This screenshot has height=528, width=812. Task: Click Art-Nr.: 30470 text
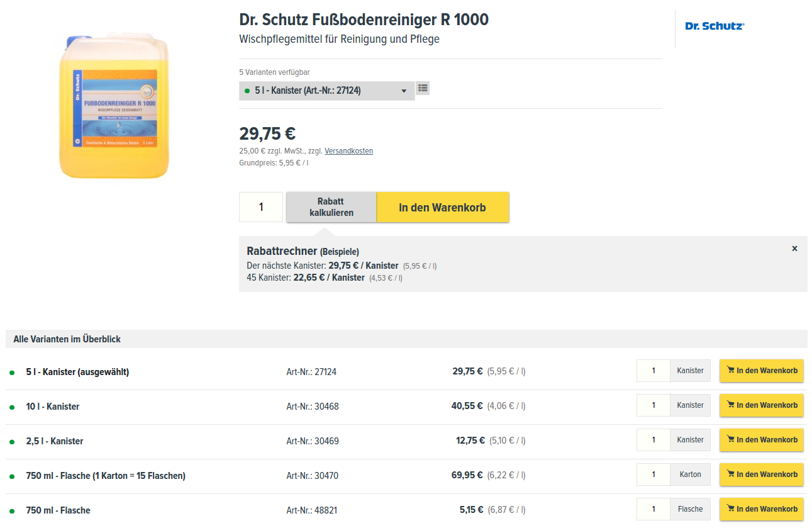[x=313, y=476]
